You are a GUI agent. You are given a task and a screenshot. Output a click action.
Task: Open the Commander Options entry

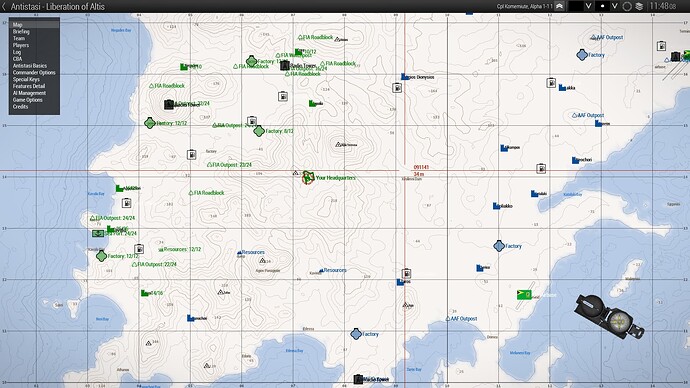tap(34, 73)
